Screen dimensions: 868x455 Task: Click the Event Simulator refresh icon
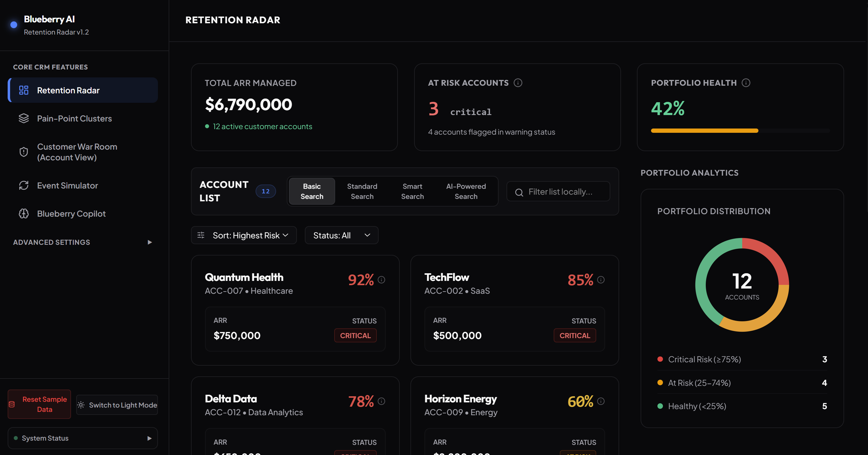click(24, 185)
